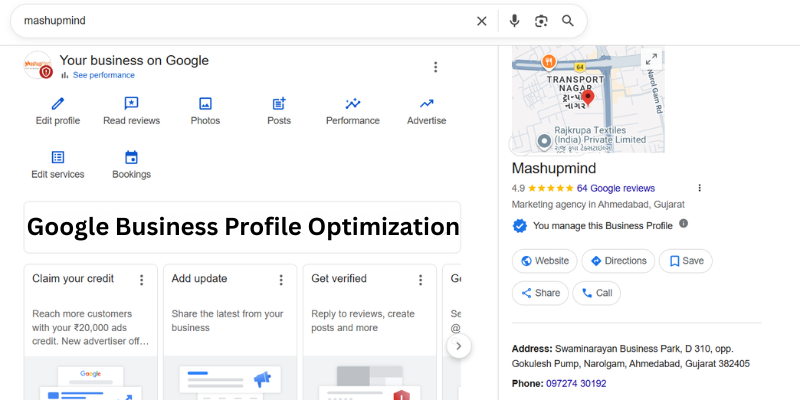The image size is (800, 400).
Task: Open the Add update card
Action: 230,332
